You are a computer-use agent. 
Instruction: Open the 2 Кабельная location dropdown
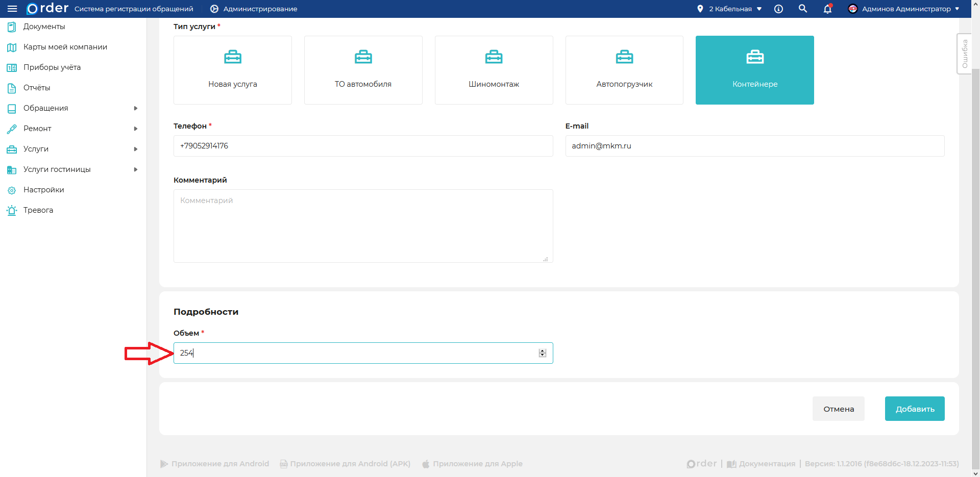click(x=729, y=9)
